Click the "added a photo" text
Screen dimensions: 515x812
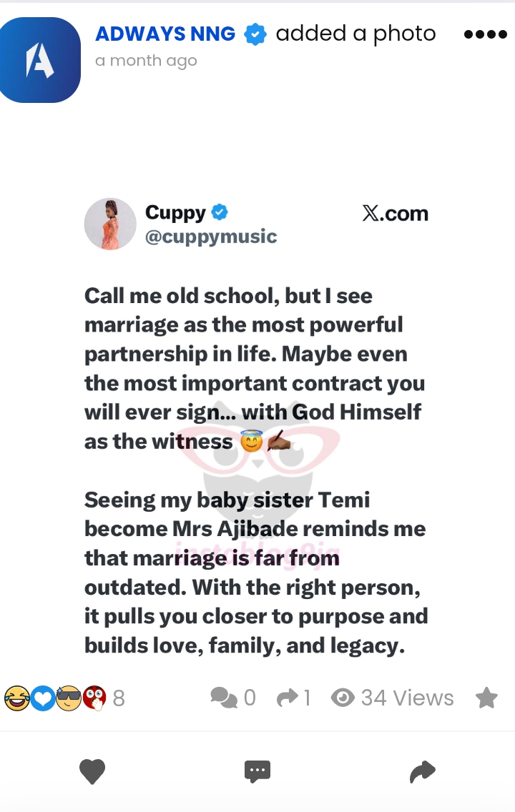(355, 34)
